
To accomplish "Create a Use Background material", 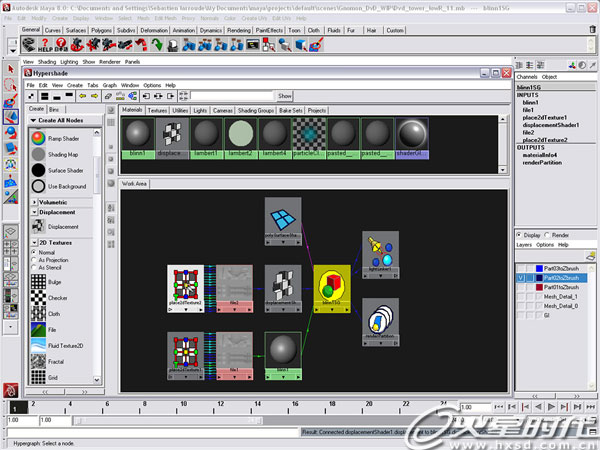I will click(x=38, y=186).
